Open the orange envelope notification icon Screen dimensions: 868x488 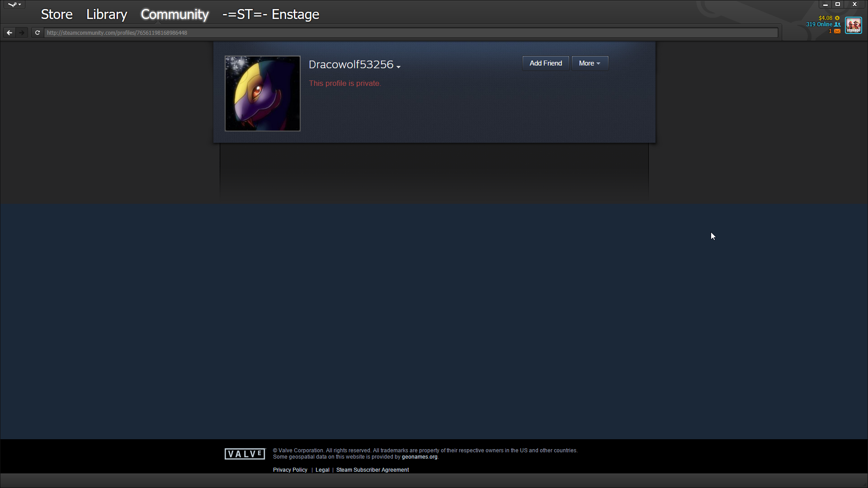click(837, 31)
